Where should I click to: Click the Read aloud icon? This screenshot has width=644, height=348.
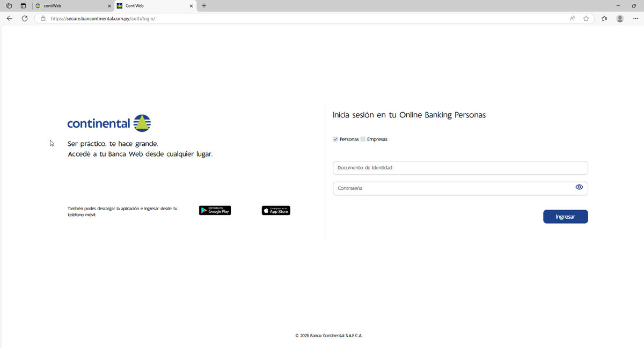[573, 18]
